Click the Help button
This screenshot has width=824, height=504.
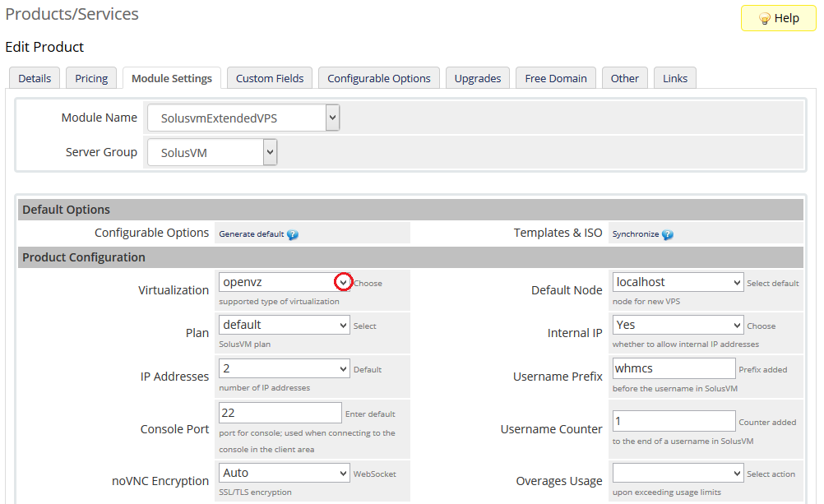778,18
